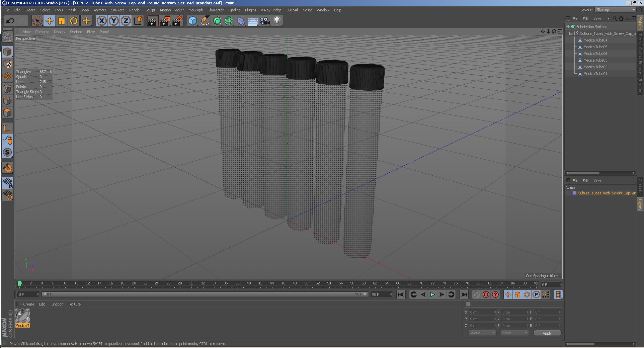Switch to Texture mode icon
The width and height of the screenshot is (644, 348).
7,64
